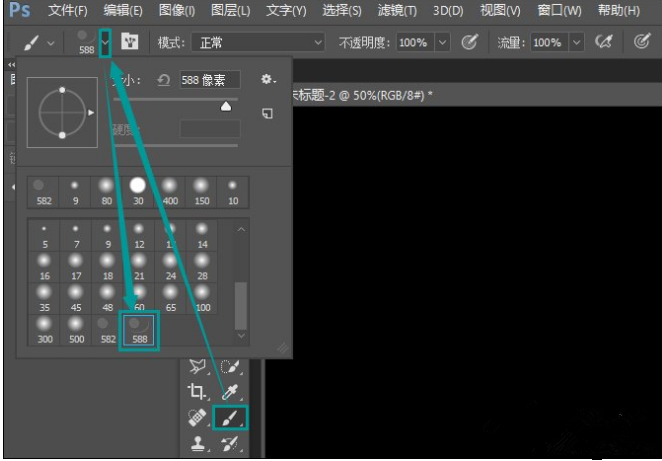
Task: Select the Brush tool in toolbox
Action: tap(230, 418)
